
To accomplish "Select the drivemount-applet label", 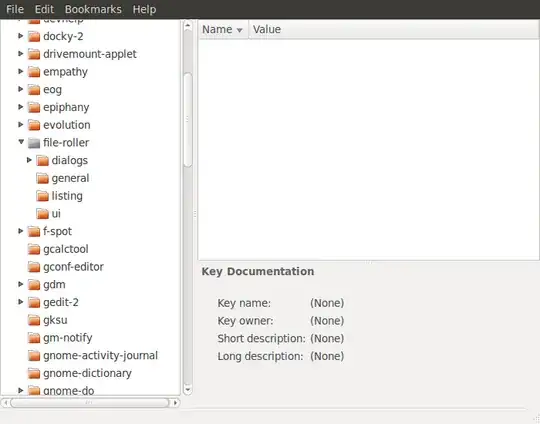I will click(x=90, y=54).
